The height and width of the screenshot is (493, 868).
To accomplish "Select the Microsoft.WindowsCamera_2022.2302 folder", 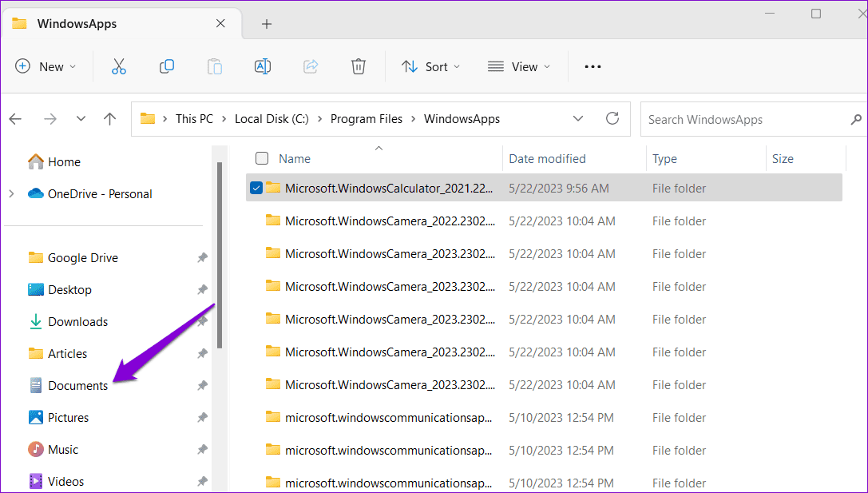I will [x=390, y=221].
